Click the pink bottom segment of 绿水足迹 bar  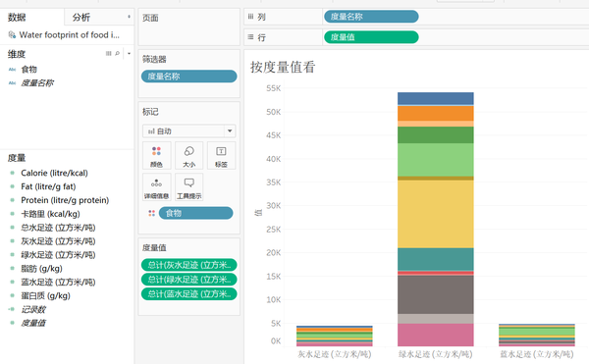(x=436, y=335)
